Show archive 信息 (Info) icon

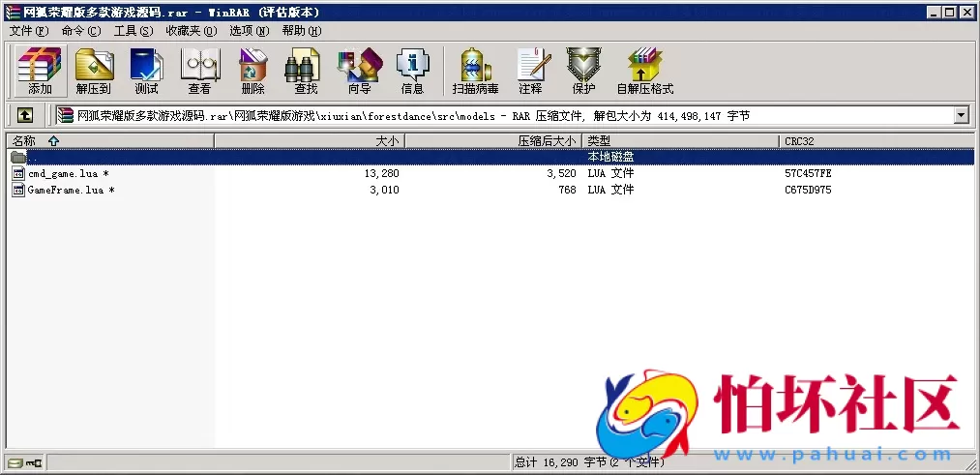412,71
